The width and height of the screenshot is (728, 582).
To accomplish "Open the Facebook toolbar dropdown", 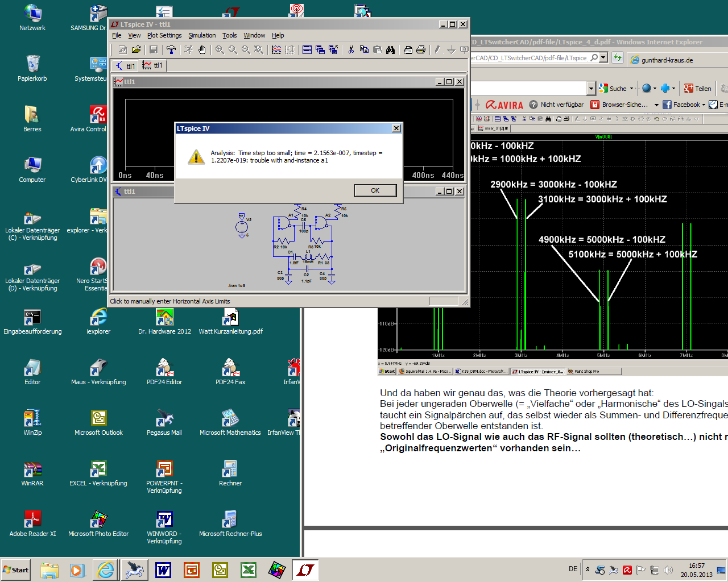I will coord(704,105).
